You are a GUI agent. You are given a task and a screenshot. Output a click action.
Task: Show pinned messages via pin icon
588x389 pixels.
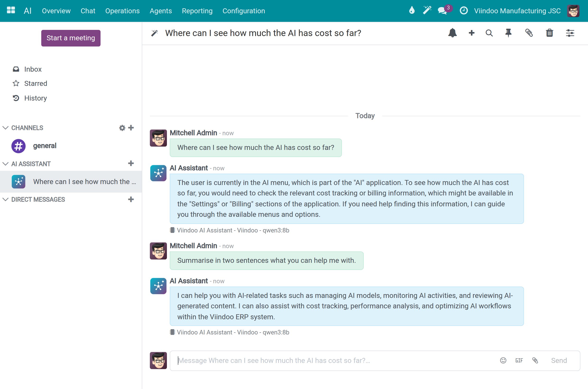(508, 33)
